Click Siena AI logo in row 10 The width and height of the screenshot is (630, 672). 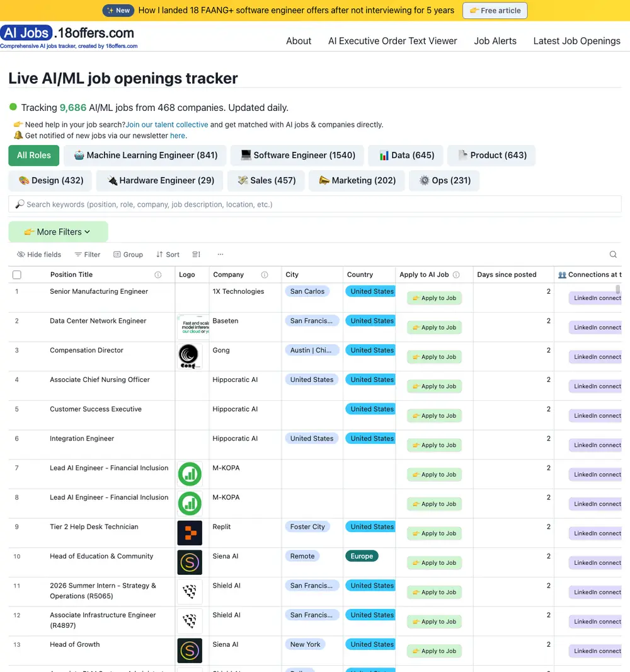point(190,562)
